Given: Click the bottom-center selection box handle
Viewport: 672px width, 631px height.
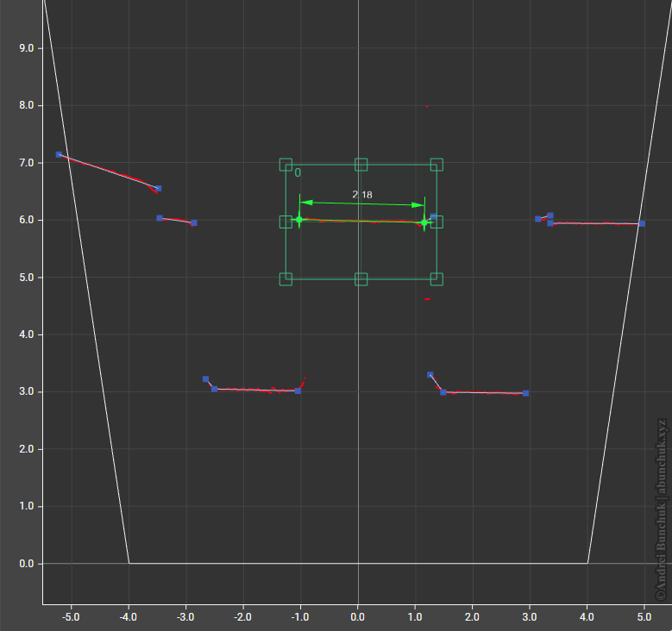Looking at the screenshot, I should tap(361, 278).
